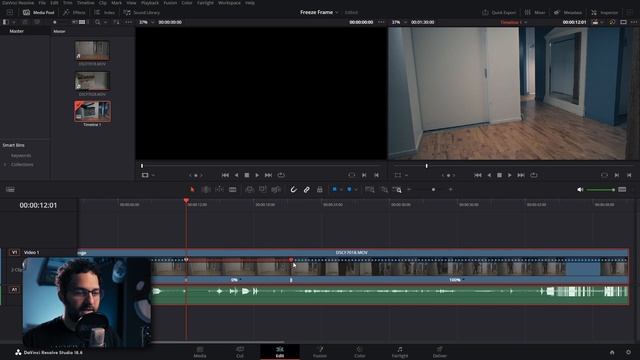Open the File menu

[42, 3]
